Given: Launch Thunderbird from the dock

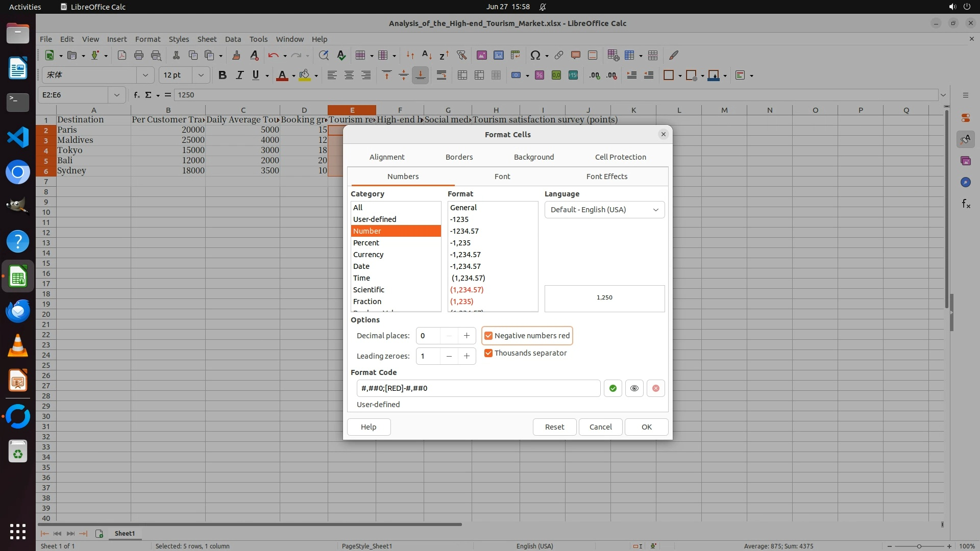Looking at the screenshot, I should coord(18,311).
